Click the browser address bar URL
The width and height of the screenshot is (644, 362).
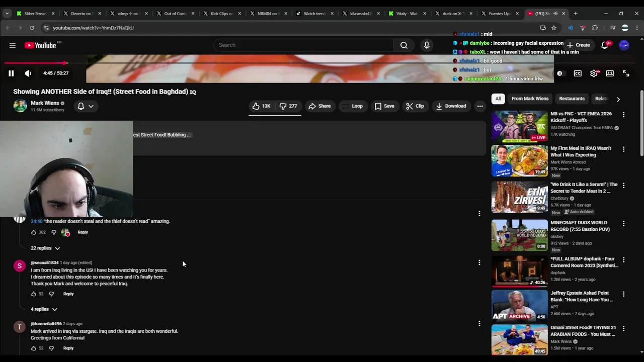coord(93,28)
